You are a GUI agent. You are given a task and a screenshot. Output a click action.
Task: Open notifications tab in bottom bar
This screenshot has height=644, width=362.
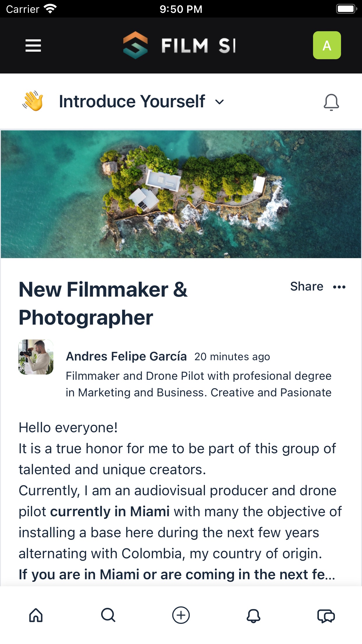click(x=254, y=615)
